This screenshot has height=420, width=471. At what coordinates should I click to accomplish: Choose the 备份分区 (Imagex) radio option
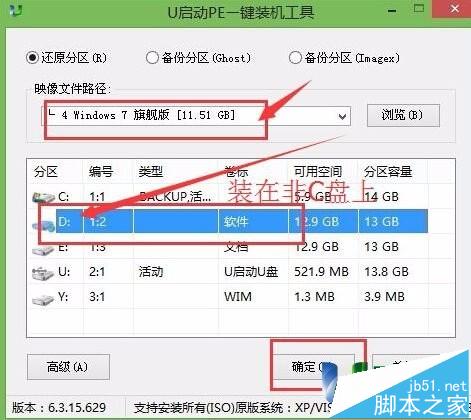click(x=344, y=58)
